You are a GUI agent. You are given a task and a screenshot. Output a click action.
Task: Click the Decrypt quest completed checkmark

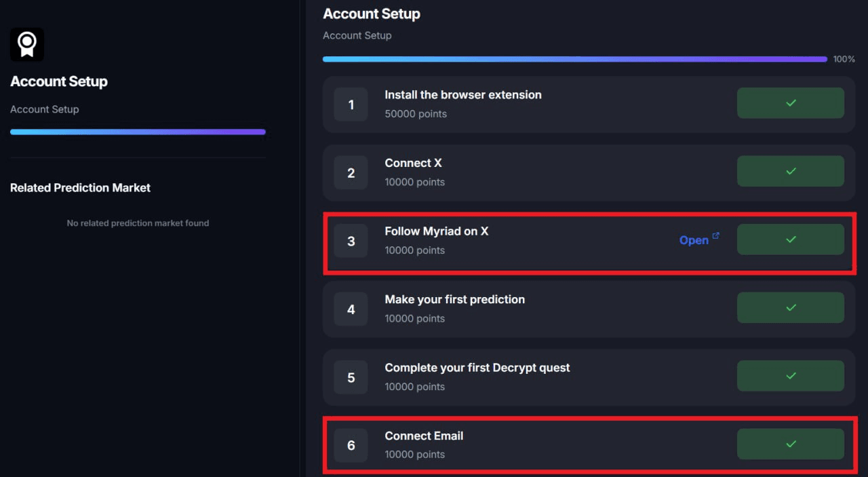click(x=791, y=376)
